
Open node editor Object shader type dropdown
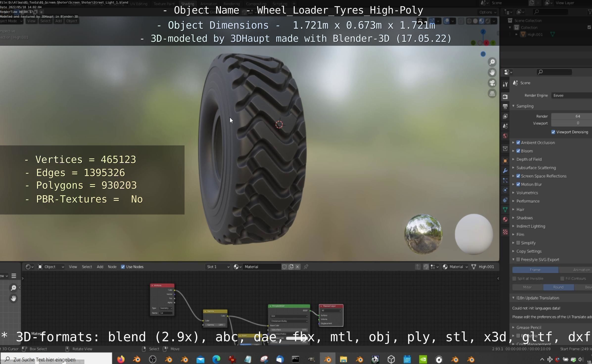tap(51, 267)
